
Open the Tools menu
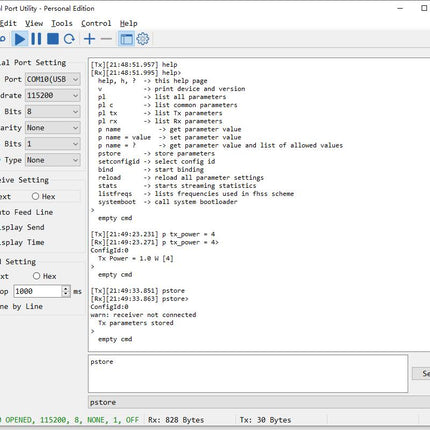pyautogui.click(x=62, y=23)
